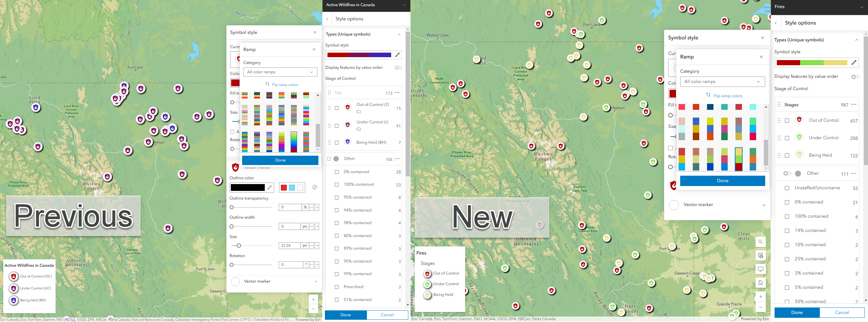Click the Size field showing 27.24
This screenshot has height=322, width=868.
coord(290,246)
